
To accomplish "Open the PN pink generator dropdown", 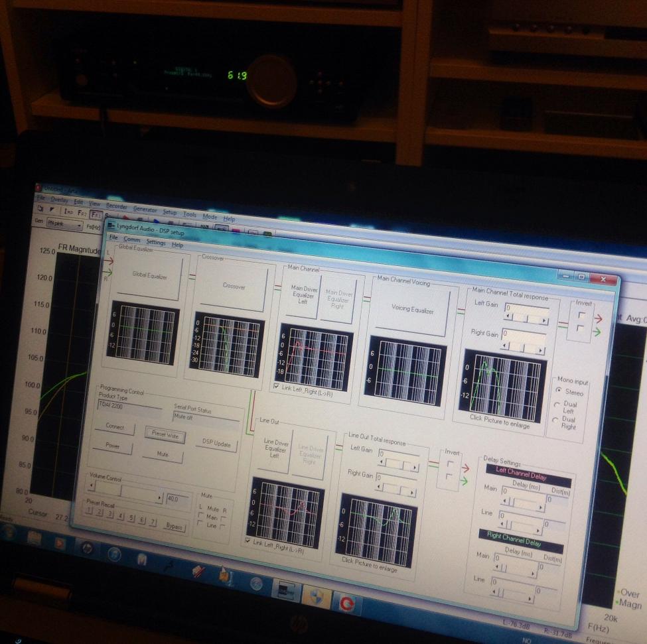I will (64, 224).
